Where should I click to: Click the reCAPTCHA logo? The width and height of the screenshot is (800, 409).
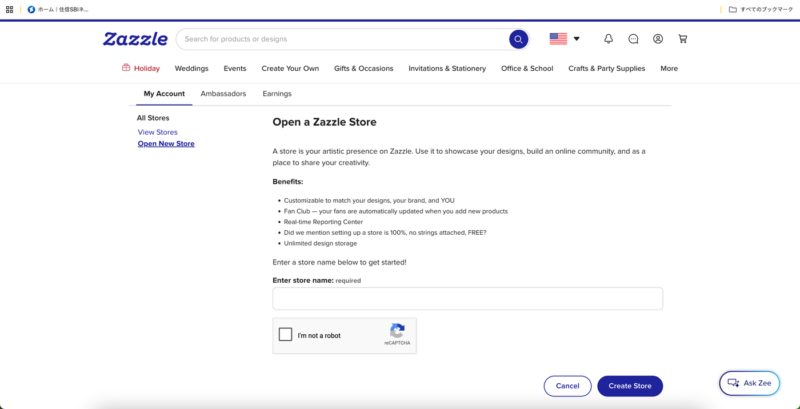coord(397,331)
